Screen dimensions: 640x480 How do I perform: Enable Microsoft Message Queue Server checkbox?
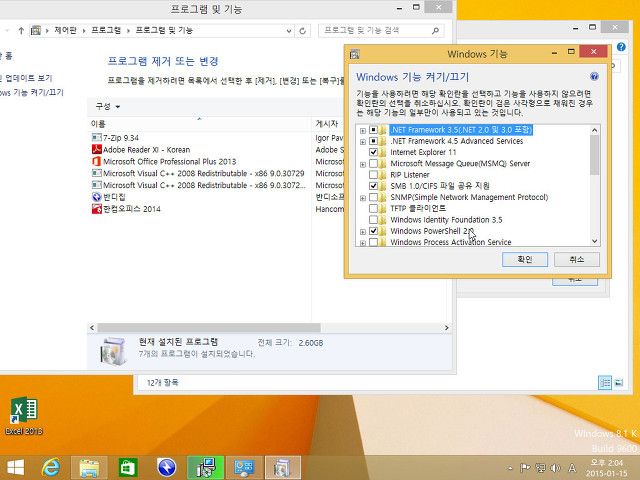tap(373, 163)
